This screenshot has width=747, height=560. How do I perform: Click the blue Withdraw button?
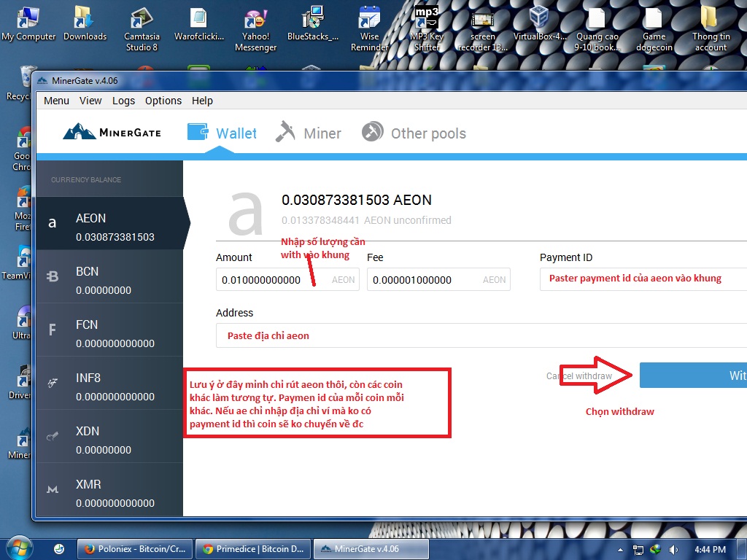click(693, 376)
